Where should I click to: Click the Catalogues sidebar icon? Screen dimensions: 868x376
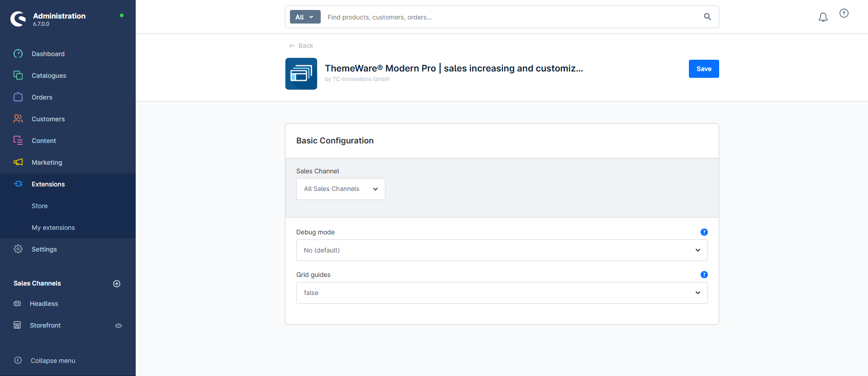pyautogui.click(x=18, y=76)
